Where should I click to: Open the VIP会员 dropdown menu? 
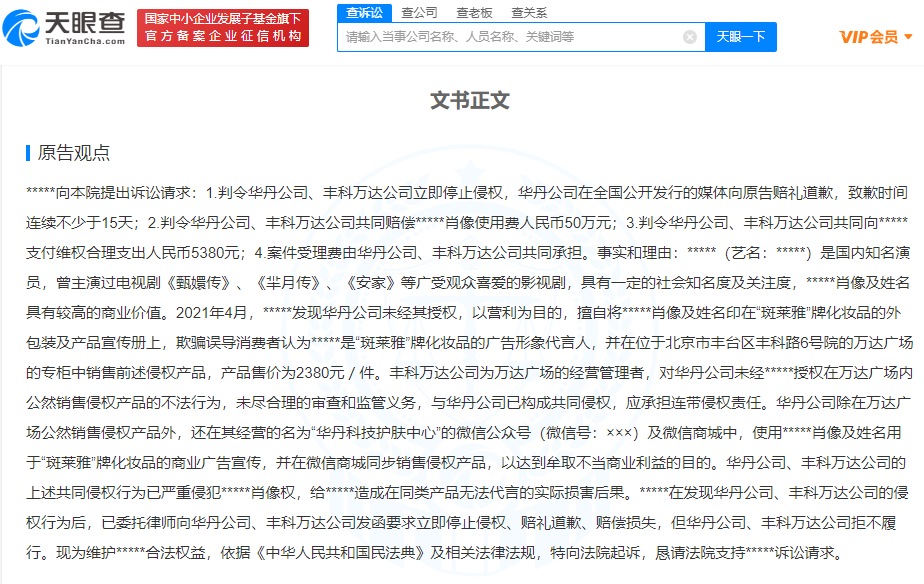coord(876,37)
